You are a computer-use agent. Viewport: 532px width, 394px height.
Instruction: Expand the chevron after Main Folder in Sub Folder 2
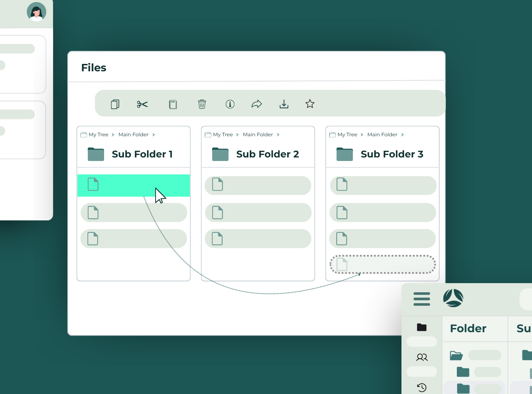tap(278, 135)
